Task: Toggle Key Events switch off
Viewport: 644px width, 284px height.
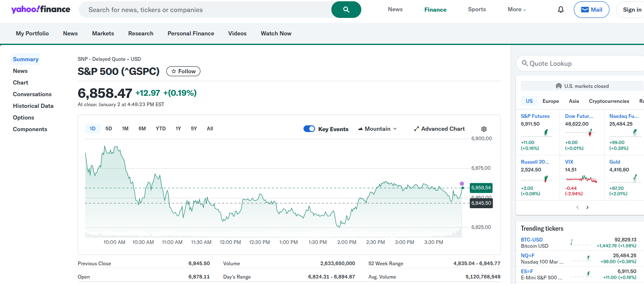Action: point(309,129)
